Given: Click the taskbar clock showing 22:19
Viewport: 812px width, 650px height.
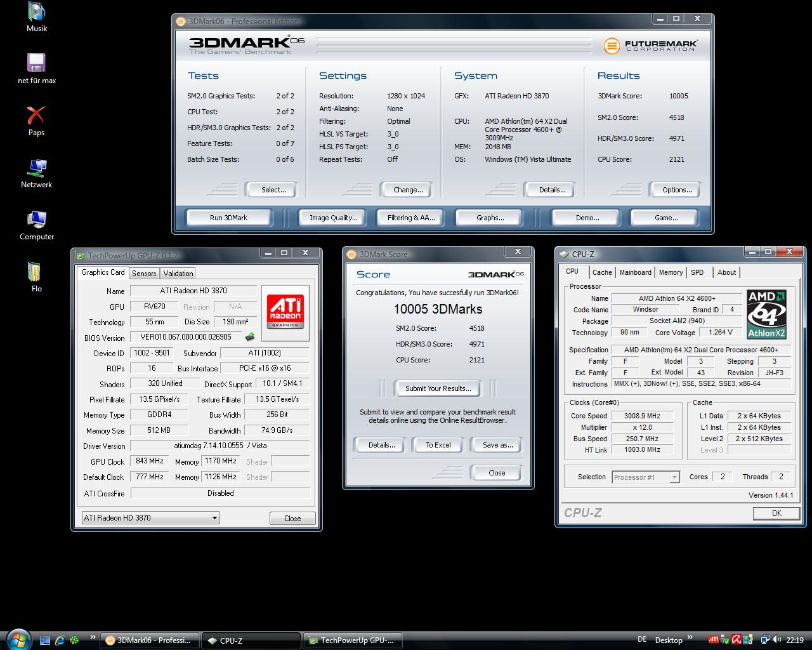Looking at the screenshot, I should click(795, 640).
